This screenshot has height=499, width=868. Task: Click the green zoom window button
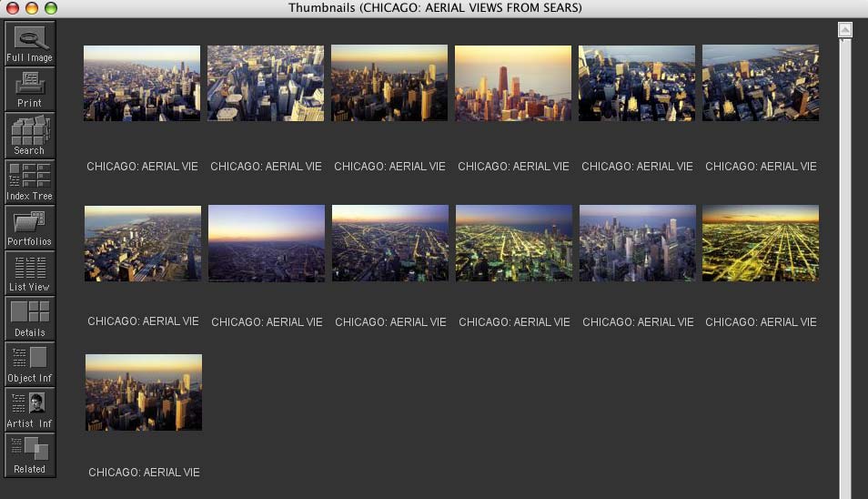click(51, 8)
